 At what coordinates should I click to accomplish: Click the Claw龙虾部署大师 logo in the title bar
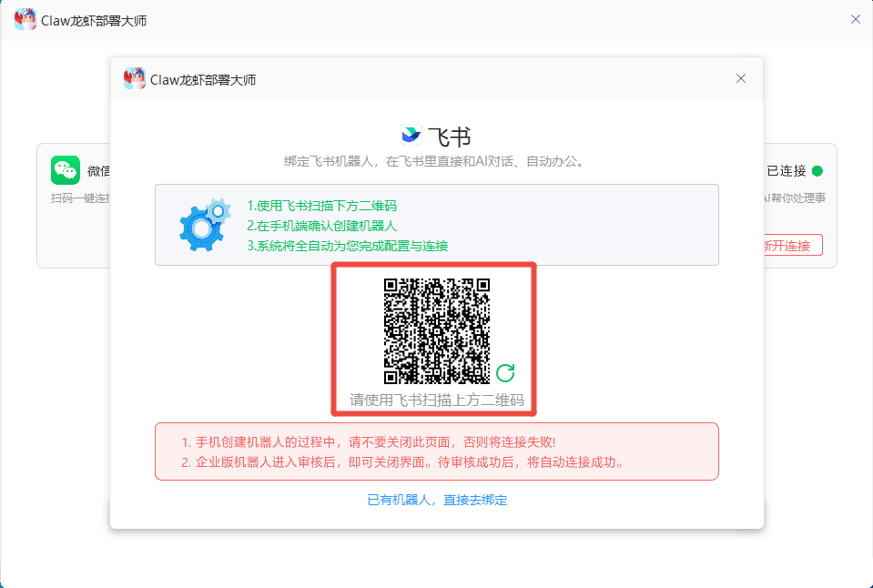tap(24, 19)
